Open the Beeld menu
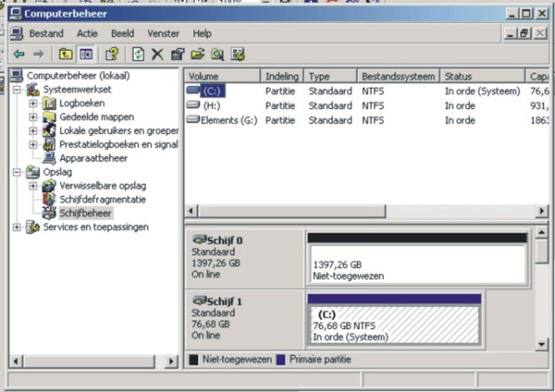The image size is (555, 392). coord(123,34)
